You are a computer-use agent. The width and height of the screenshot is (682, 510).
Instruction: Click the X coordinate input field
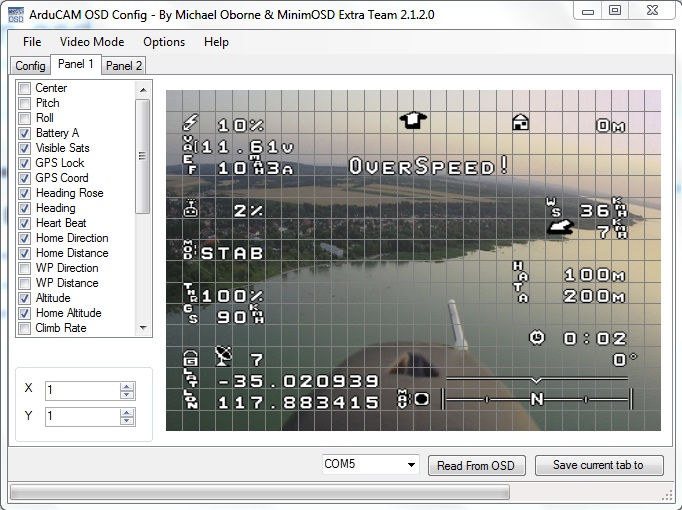pyautogui.click(x=83, y=390)
